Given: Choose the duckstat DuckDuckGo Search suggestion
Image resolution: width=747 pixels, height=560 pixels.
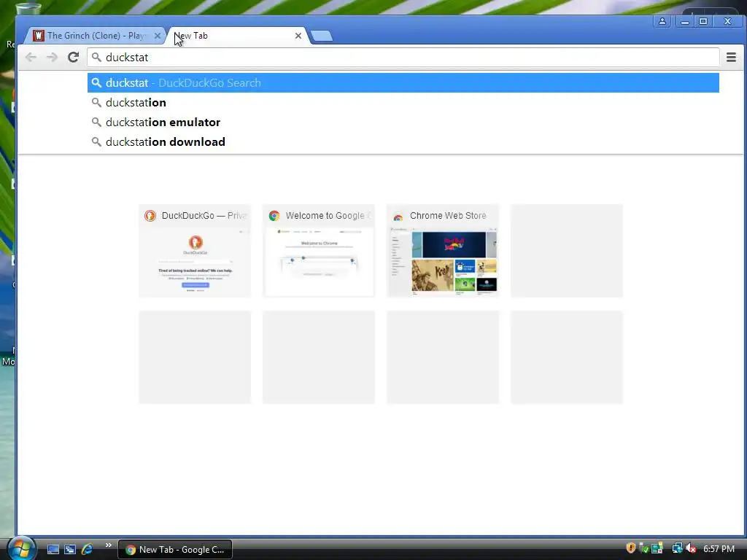Looking at the screenshot, I should click(403, 83).
